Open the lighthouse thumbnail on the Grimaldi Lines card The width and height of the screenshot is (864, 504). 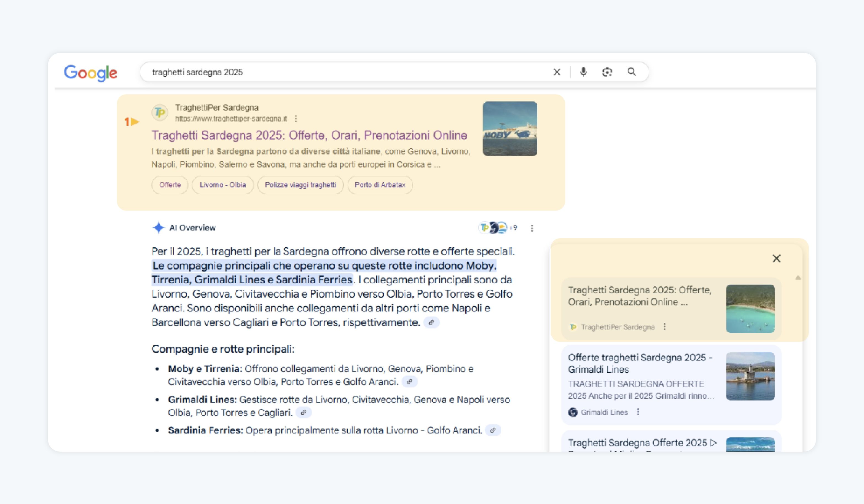point(750,376)
